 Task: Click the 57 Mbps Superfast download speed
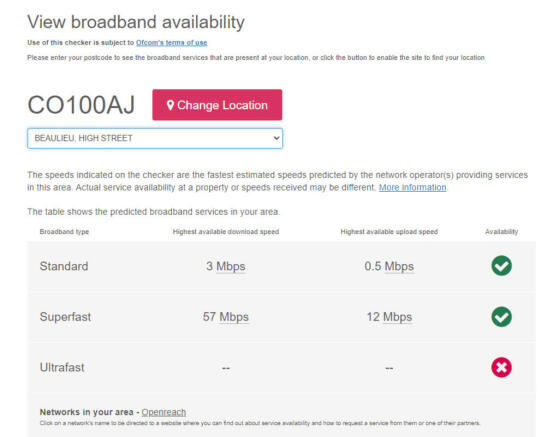(226, 317)
